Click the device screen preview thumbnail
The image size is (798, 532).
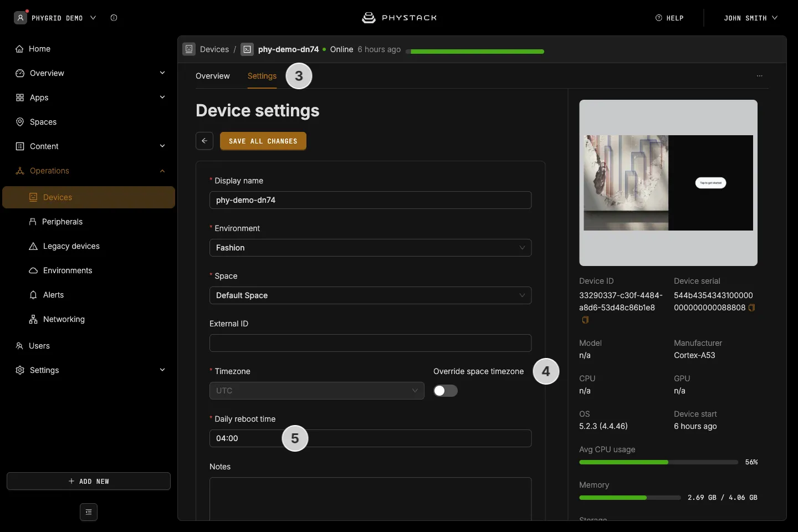click(x=668, y=183)
